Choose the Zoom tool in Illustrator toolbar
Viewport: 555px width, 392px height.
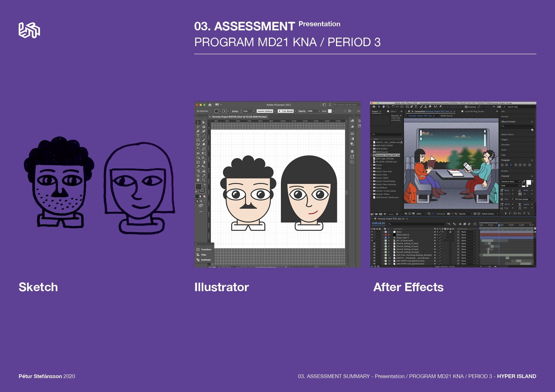tap(203, 180)
